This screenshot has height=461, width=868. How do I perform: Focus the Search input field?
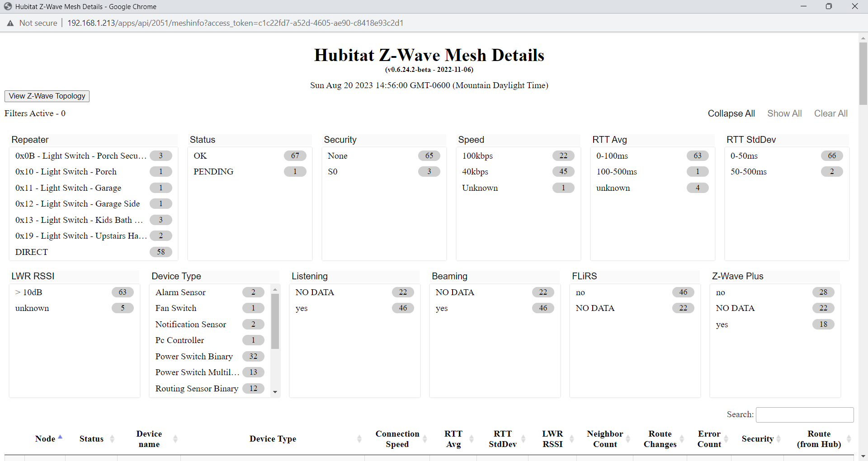pos(805,414)
